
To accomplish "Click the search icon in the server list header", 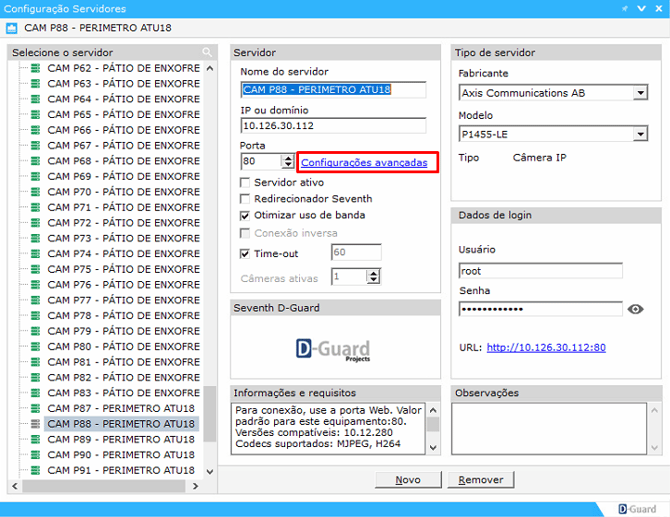I will [x=207, y=52].
